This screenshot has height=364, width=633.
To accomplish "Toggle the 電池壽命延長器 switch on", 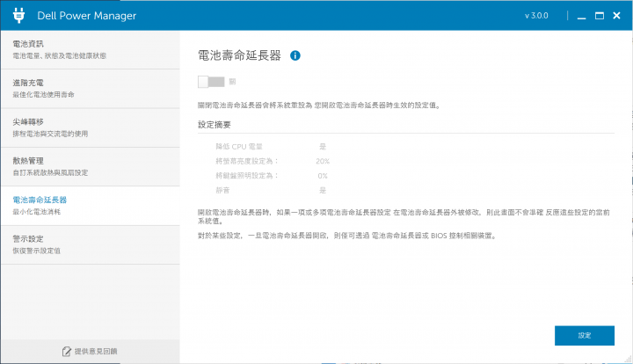I will point(211,82).
